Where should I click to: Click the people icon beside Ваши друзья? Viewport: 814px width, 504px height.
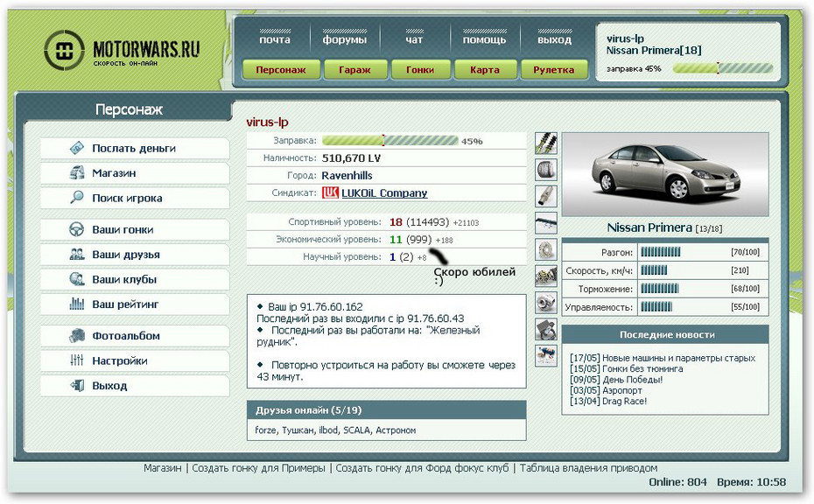pos(77,255)
